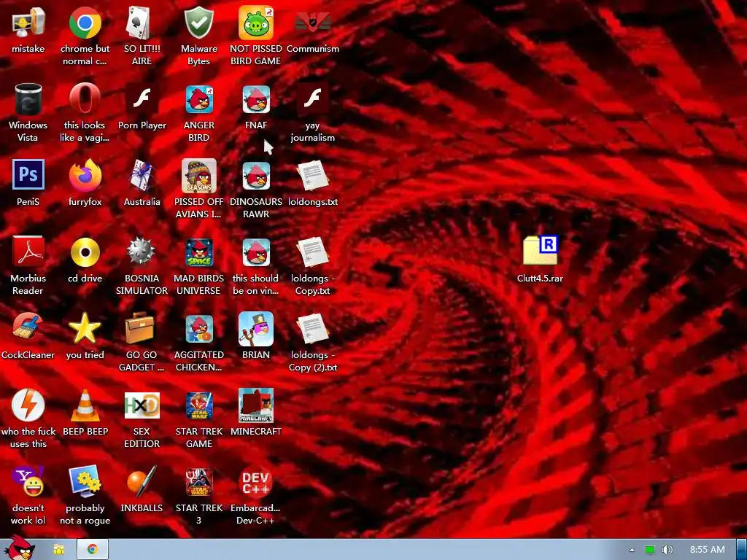The width and height of the screenshot is (747, 560).
Task: Select the 'Australia' spider solitaire icon
Action: (x=142, y=175)
